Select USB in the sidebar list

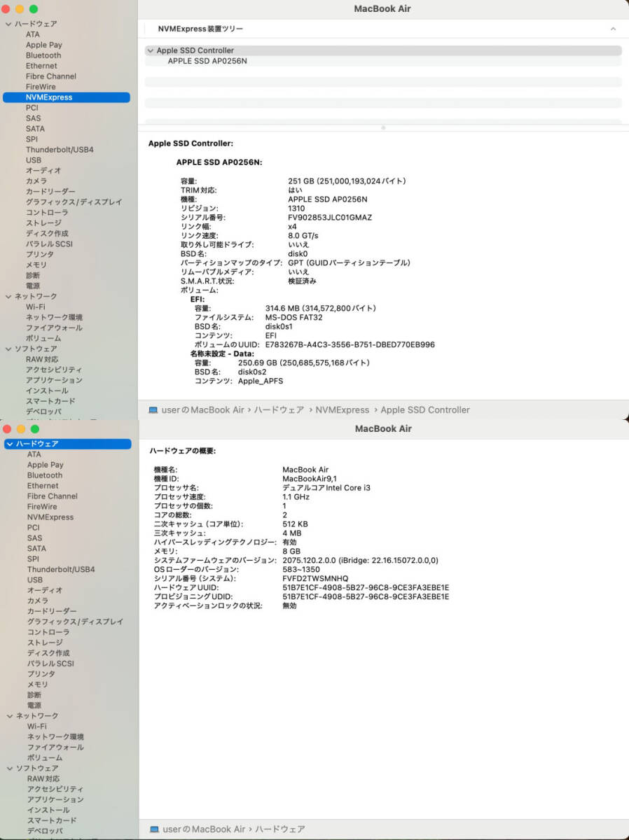pos(33,160)
